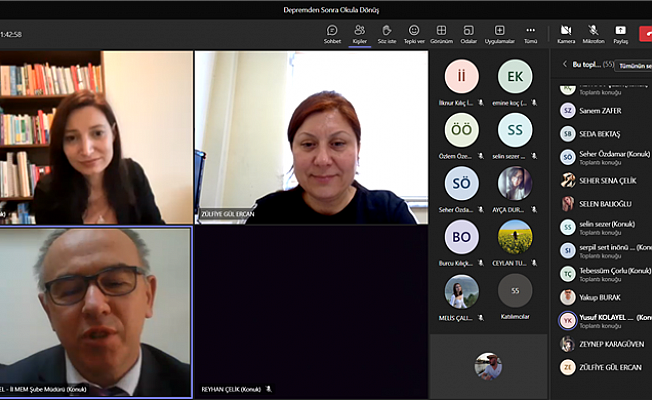
Task: Open the Sohbet chat panel
Action: 332,33
